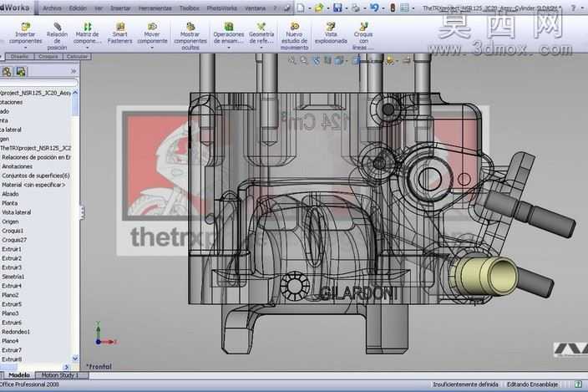Zoom to fit in view toolbar

tap(291, 60)
